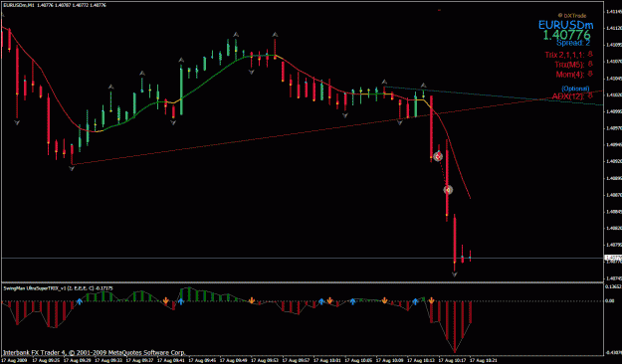The height and width of the screenshot is (364, 622).
Task: Click down fractal arrow under first large red candle
Action: click(x=17, y=123)
